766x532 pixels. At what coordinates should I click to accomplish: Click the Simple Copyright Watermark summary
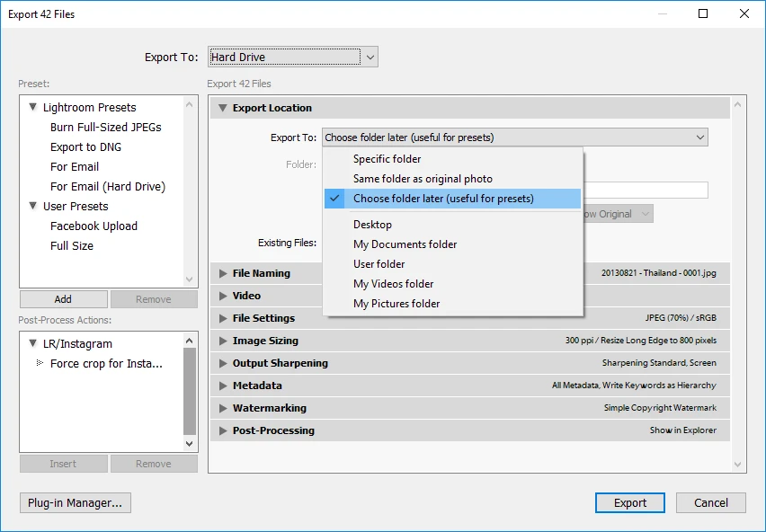point(660,408)
